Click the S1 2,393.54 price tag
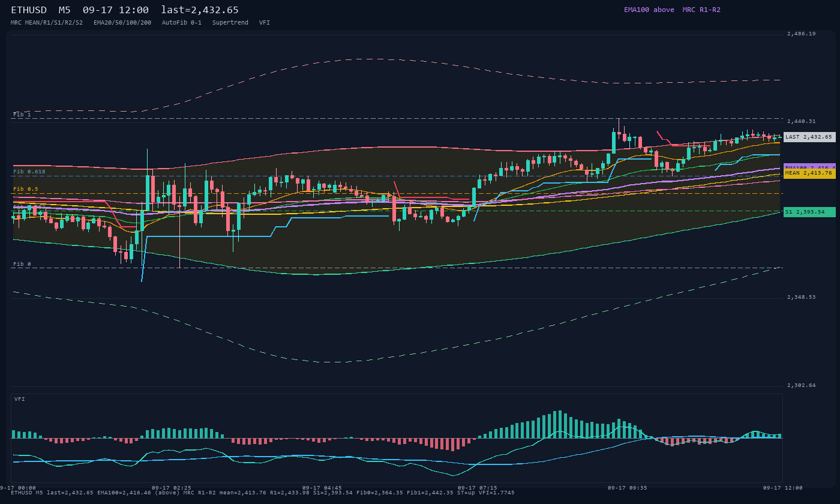 click(x=809, y=212)
